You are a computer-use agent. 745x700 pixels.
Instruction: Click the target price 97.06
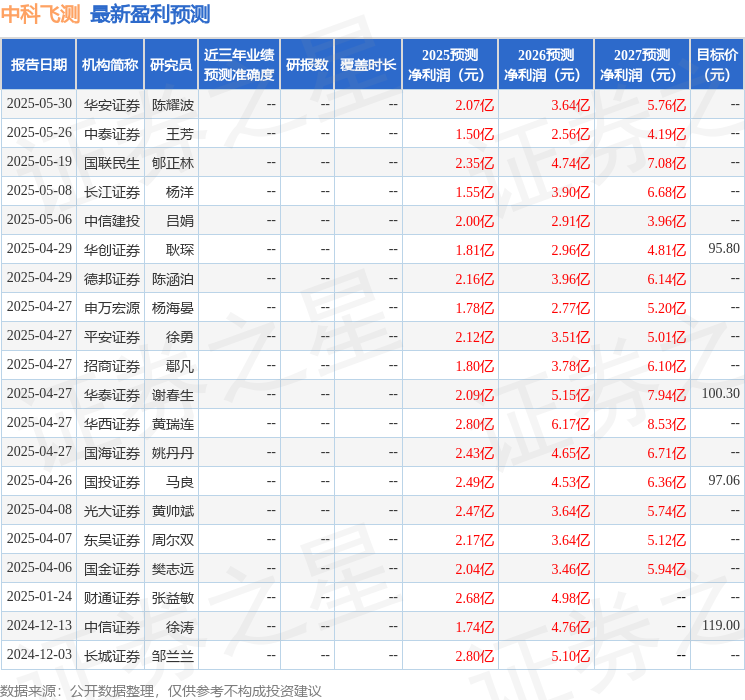(x=724, y=480)
